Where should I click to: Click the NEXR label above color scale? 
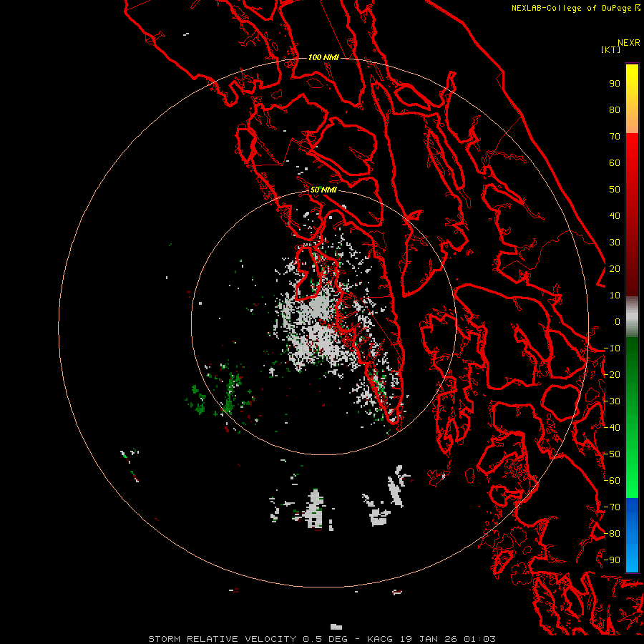629,43
